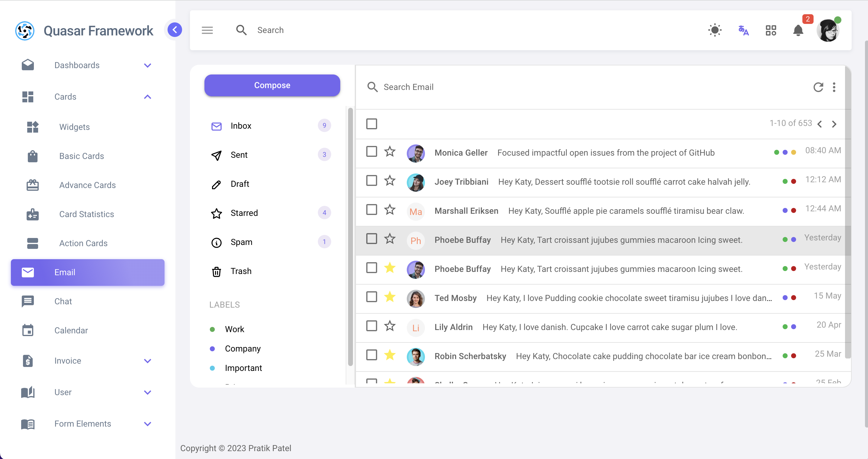Go to next page of emails
The height and width of the screenshot is (459, 868).
pyautogui.click(x=834, y=124)
